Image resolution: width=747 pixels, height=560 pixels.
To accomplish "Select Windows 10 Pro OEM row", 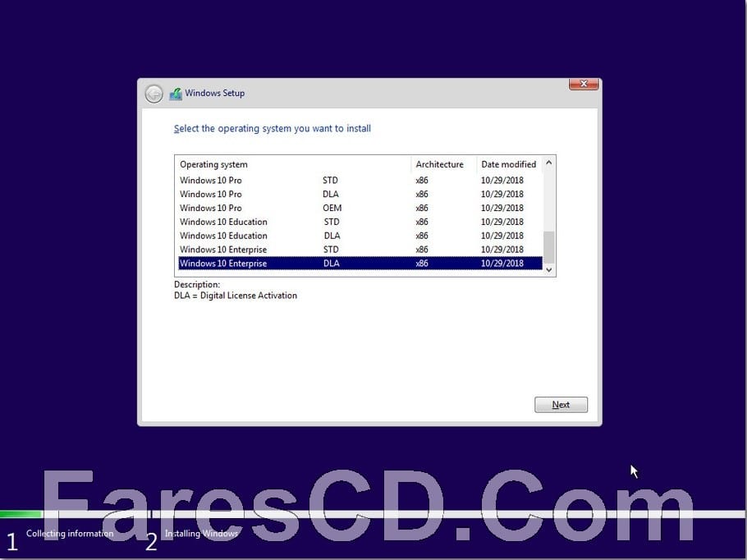I will click(x=360, y=208).
